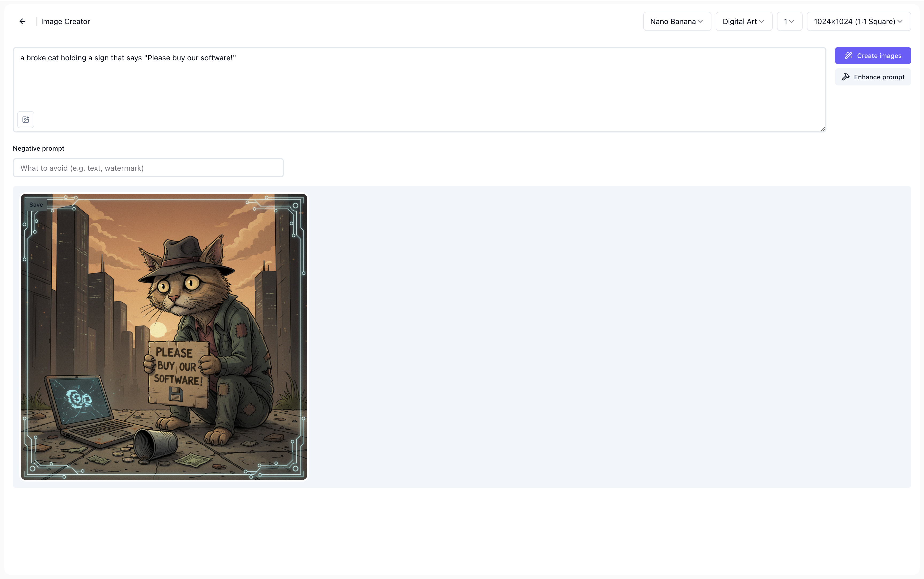
Task: Click the Image Creator page title
Action: [66, 21]
